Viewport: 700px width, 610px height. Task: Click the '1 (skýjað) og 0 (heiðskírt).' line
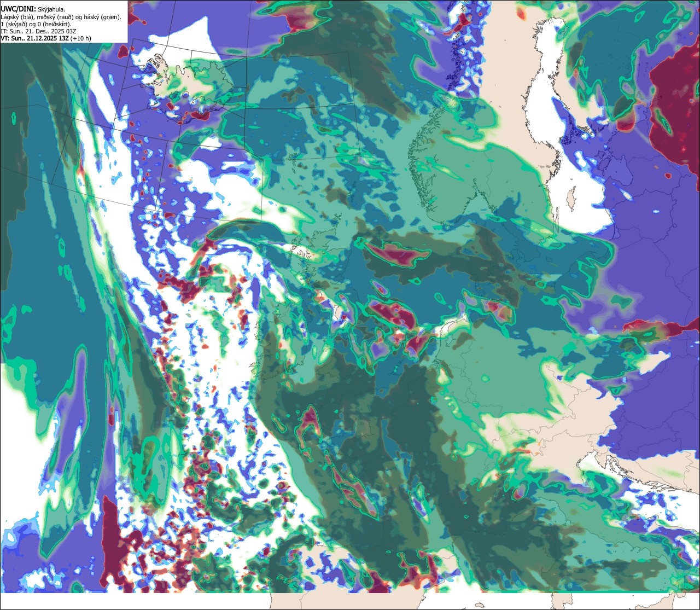pyautogui.click(x=36, y=24)
